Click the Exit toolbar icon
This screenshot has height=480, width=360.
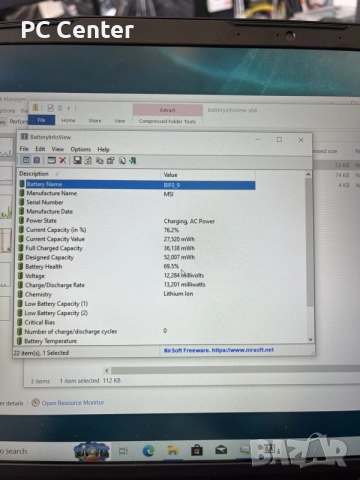133,161
